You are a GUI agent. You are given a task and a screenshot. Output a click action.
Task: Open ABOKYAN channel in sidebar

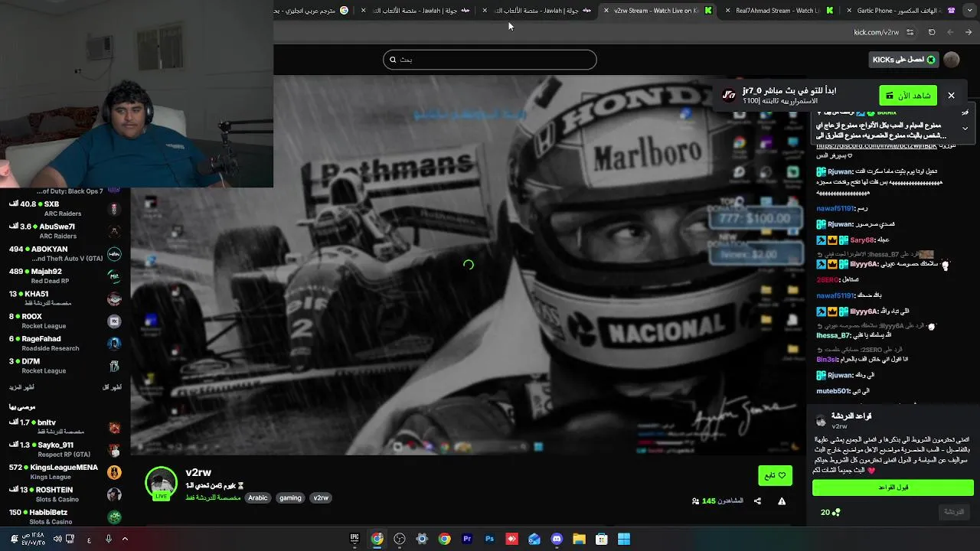[65, 253]
